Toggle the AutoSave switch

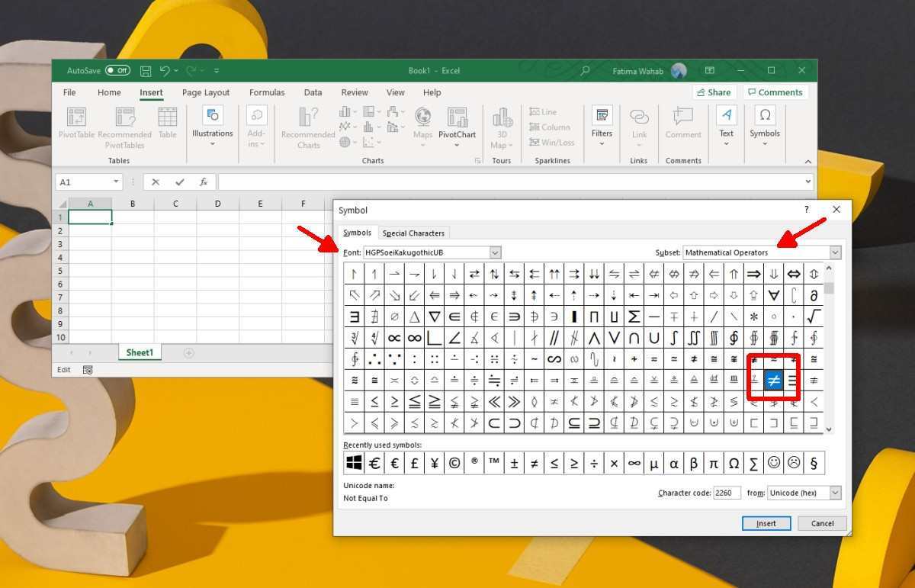coord(117,71)
